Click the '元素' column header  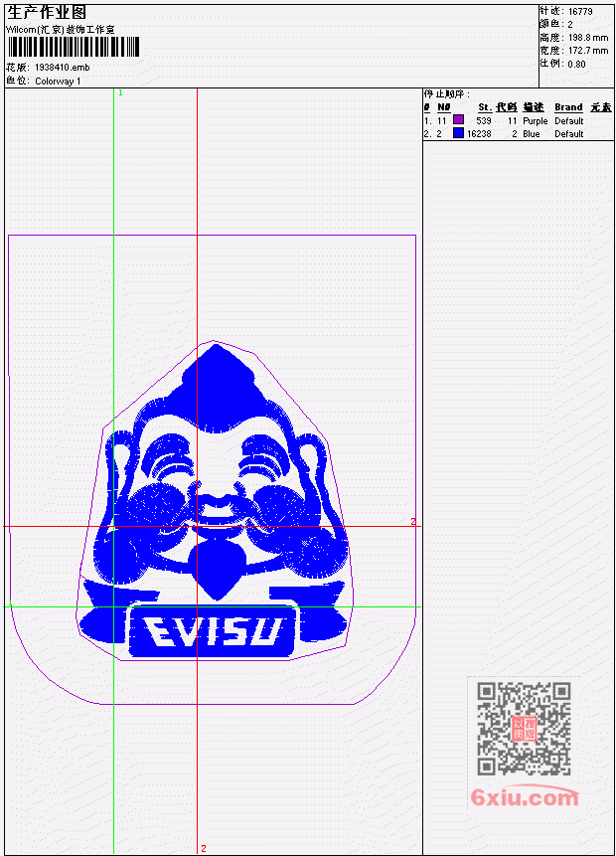tap(601, 107)
